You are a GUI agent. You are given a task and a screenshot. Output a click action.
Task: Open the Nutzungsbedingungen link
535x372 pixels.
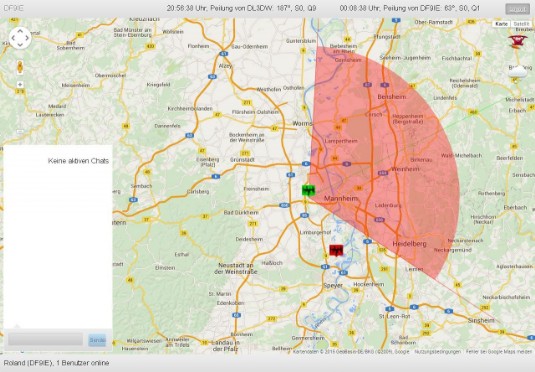point(437,352)
